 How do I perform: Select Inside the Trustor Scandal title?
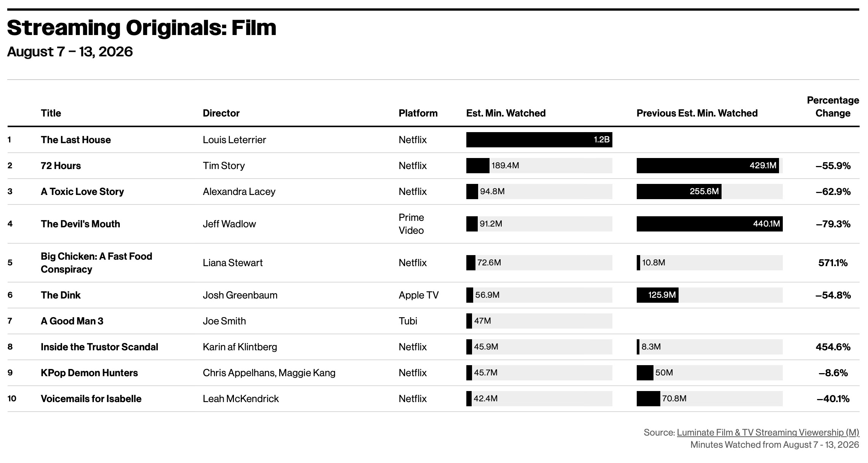click(x=99, y=347)
